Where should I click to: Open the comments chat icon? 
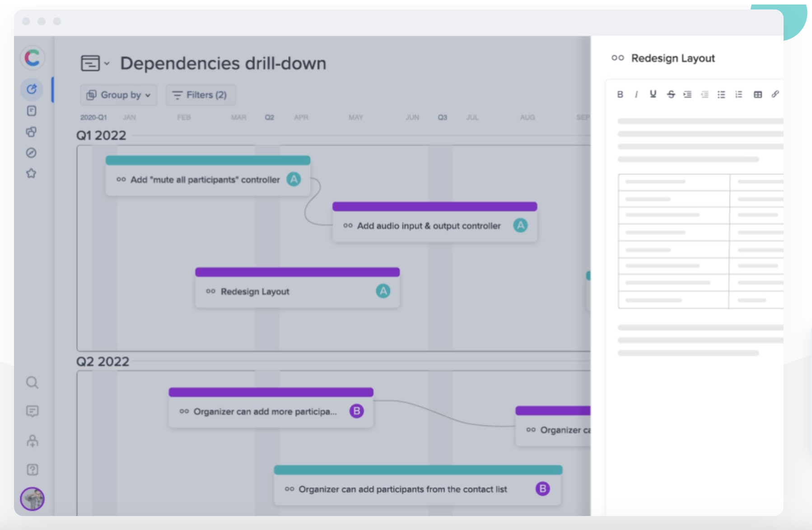click(x=32, y=411)
